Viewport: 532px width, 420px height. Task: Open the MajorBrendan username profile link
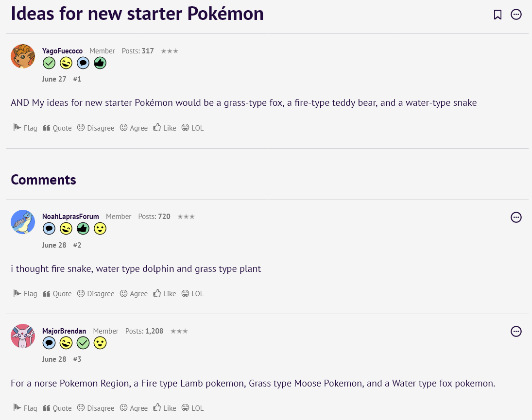[x=64, y=331]
